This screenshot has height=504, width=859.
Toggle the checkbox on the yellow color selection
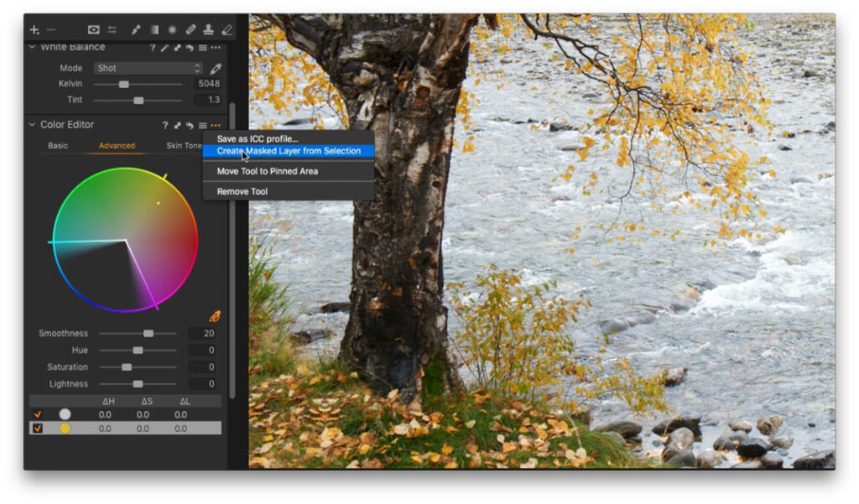37,429
